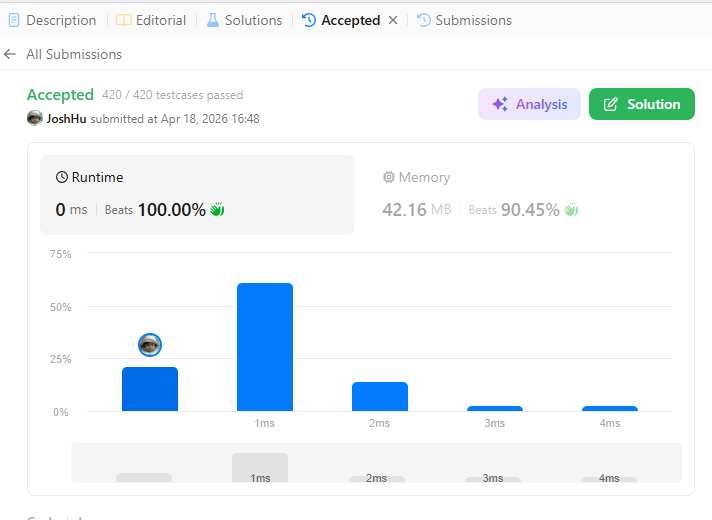Screen dimensions: 712x520
Task: Click the Solutions flask icon
Action: (x=213, y=20)
